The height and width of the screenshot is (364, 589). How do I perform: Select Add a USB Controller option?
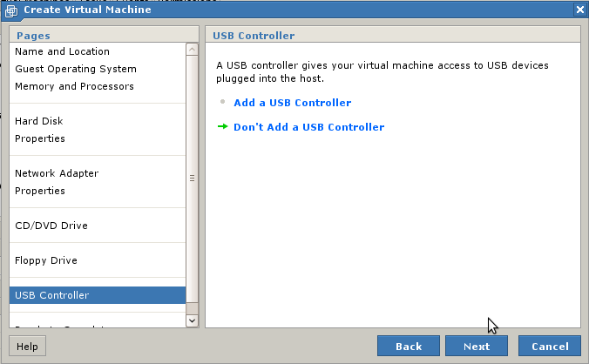(x=292, y=103)
